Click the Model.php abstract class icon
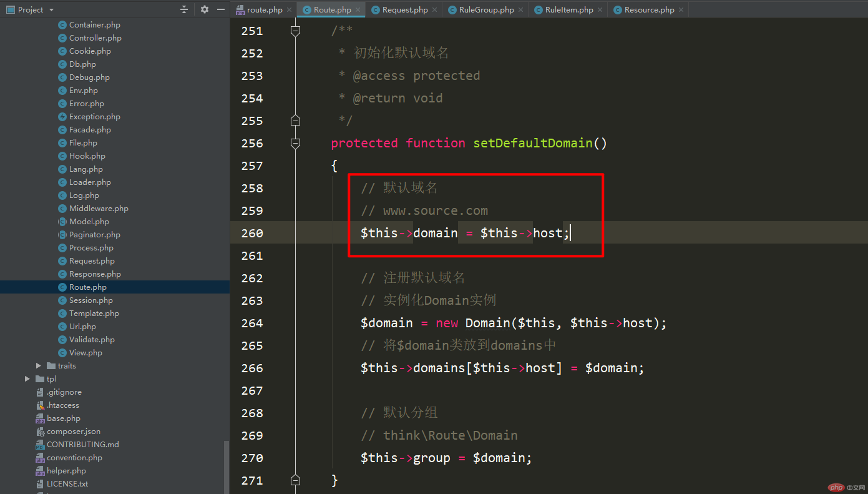Screen dimensions: 868x494 [62, 222]
